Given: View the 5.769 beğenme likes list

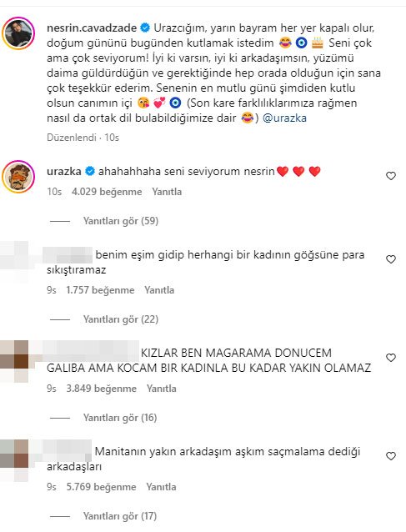Looking at the screenshot, I should pos(101,487).
